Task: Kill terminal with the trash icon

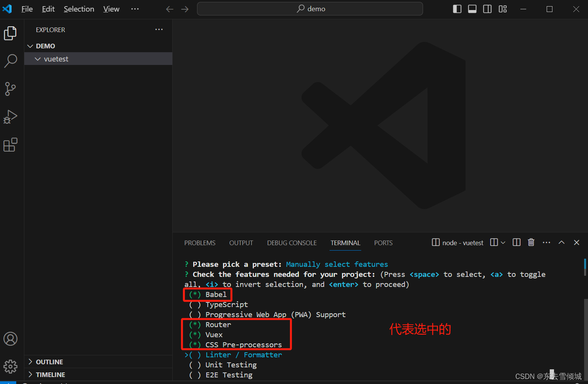Action: tap(531, 242)
